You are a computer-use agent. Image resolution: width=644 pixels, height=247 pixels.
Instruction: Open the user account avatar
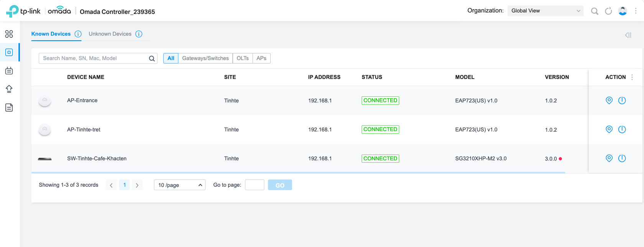pyautogui.click(x=623, y=11)
